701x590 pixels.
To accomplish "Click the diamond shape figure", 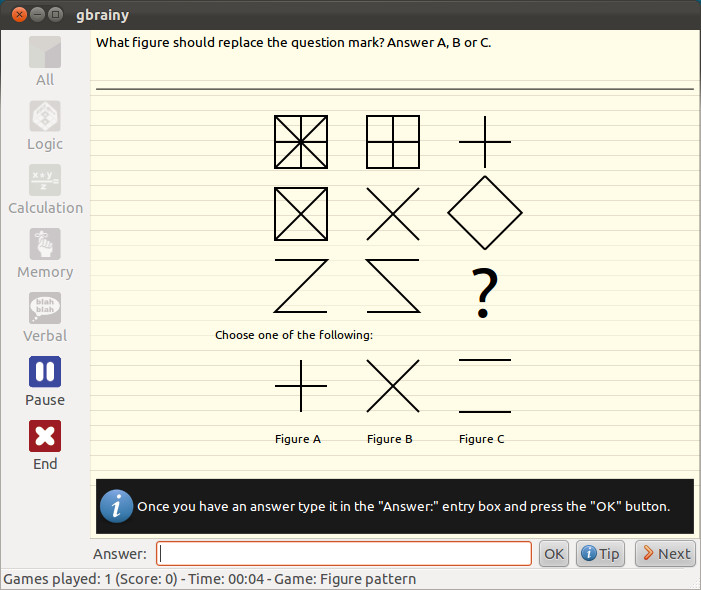I will tap(485, 213).
